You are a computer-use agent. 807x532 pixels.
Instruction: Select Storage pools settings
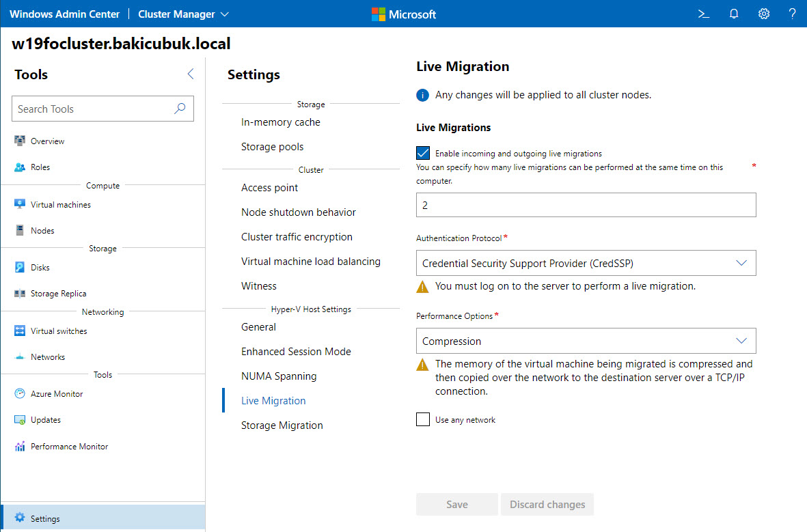pyautogui.click(x=272, y=147)
